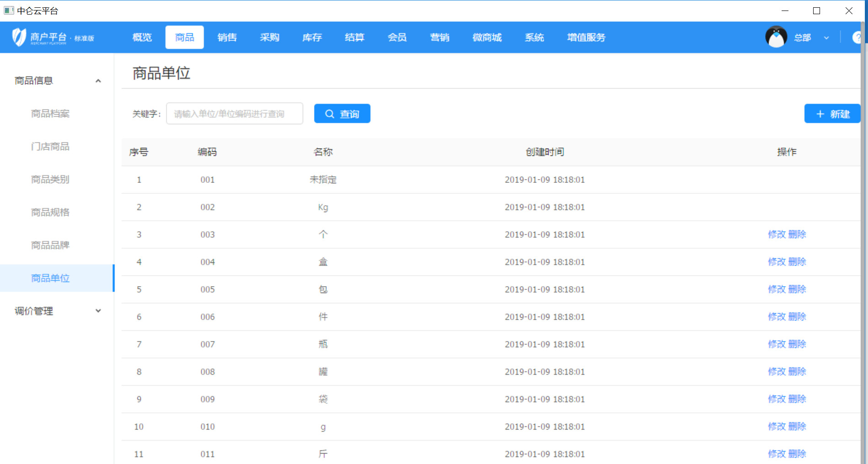Click 删除 on the 盒 unit row

(x=798, y=262)
